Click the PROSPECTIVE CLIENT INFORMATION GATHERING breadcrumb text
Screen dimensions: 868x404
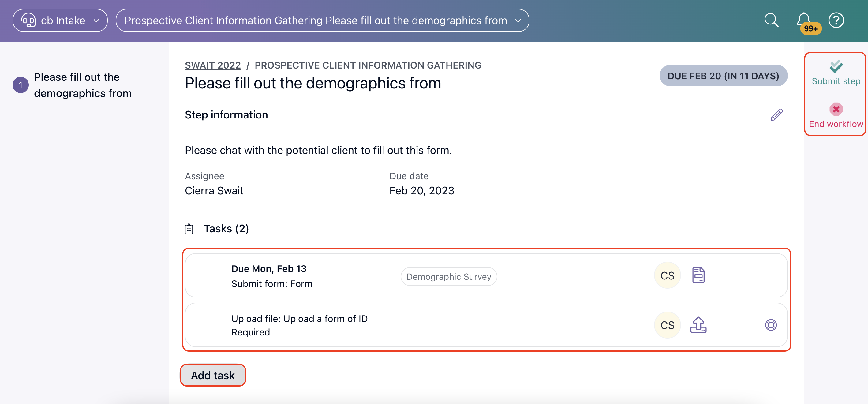[x=368, y=65]
